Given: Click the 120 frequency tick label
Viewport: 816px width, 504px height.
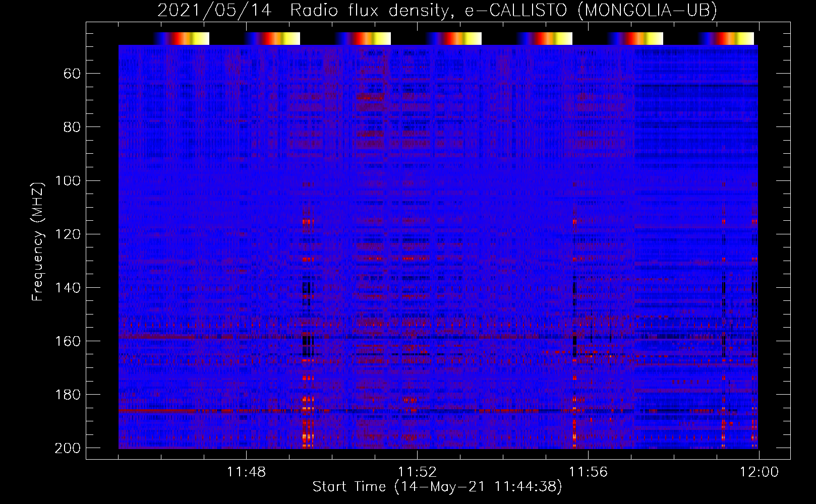Looking at the screenshot, I should (68, 234).
